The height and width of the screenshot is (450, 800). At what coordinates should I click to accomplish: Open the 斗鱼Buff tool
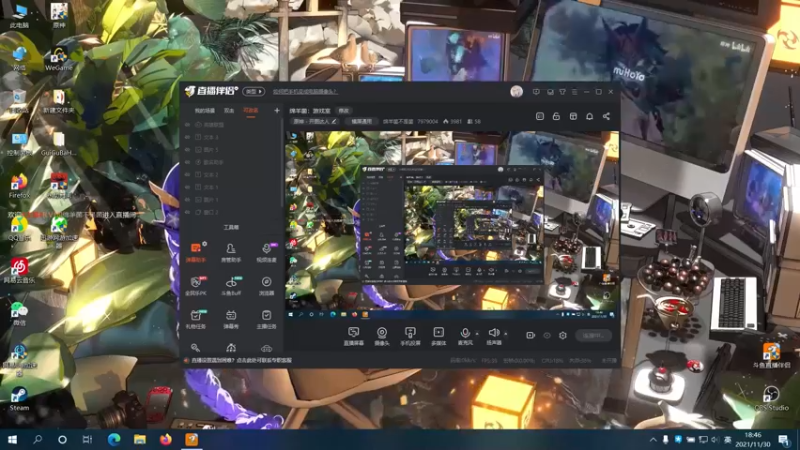tap(231, 286)
